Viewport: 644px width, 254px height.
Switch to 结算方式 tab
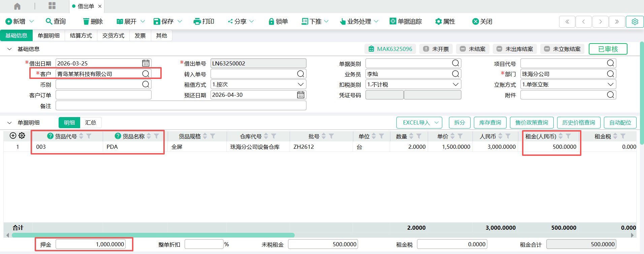[x=81, y=35]
